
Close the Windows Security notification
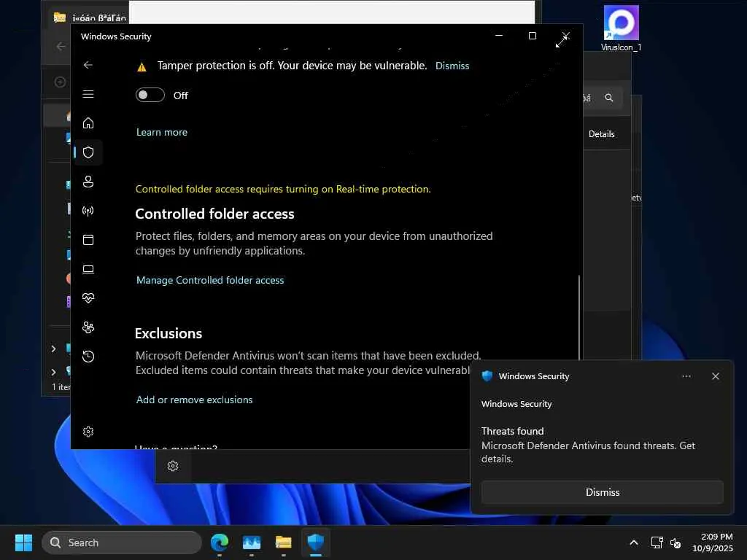pos(715,376)
